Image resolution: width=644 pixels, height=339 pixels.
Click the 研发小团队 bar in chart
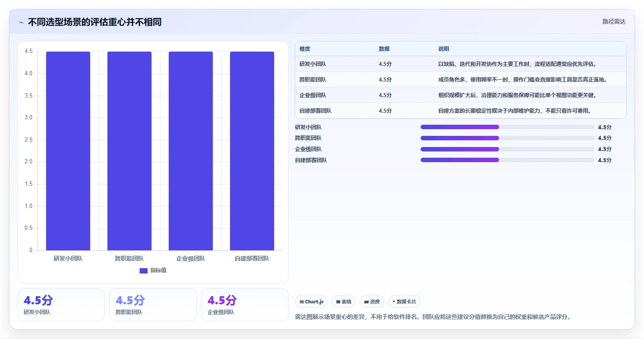(x=68, y=151)
